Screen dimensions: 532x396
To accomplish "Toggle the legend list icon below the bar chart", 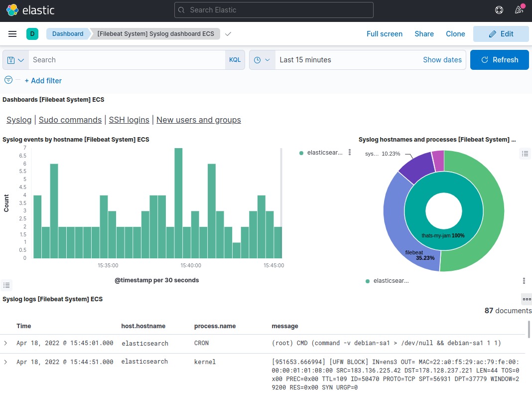I will 6,285.
